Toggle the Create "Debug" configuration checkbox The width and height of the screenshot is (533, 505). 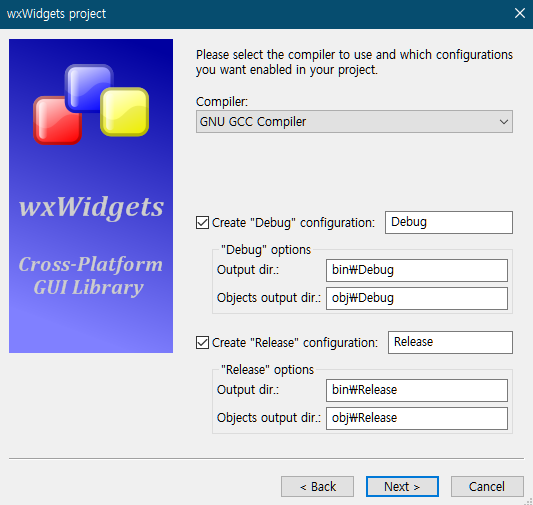pyautogui.click(x=202, y=223)
